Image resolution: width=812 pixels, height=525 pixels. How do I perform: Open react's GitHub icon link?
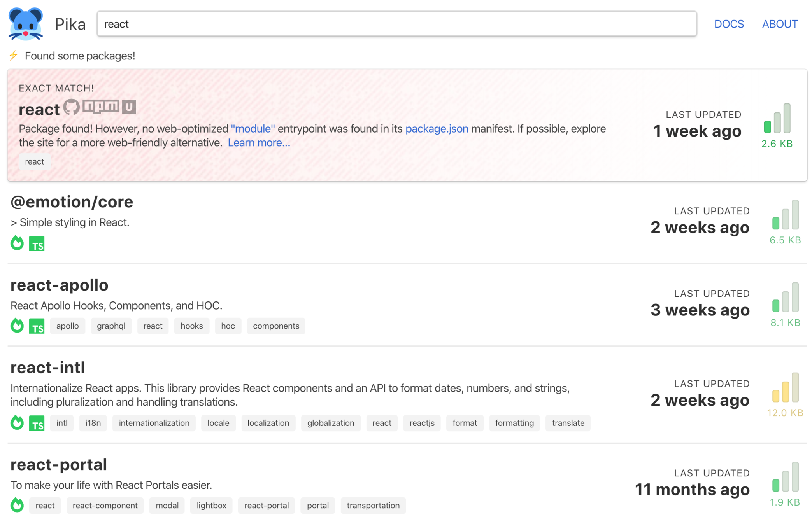tap(72, 107)
